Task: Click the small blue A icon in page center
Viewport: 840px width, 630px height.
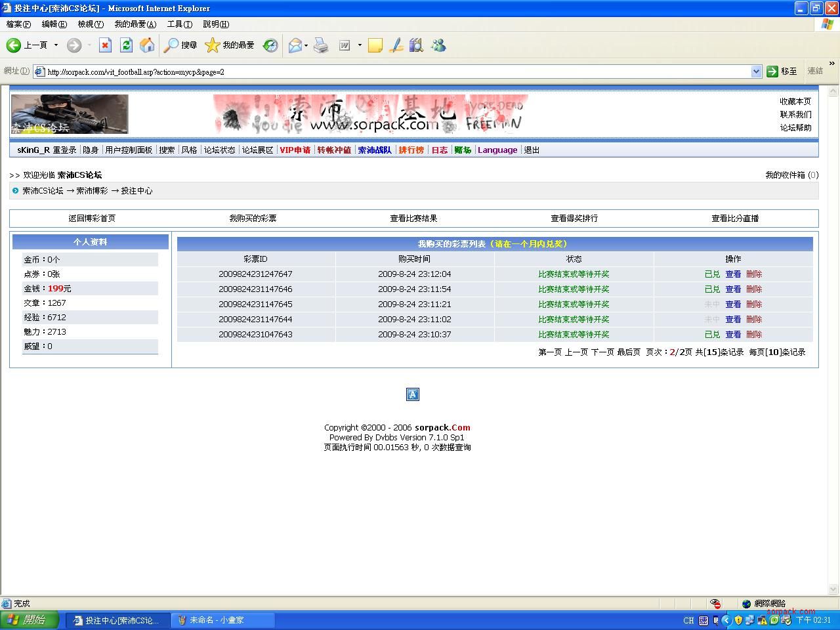Action: pos(413,394)
